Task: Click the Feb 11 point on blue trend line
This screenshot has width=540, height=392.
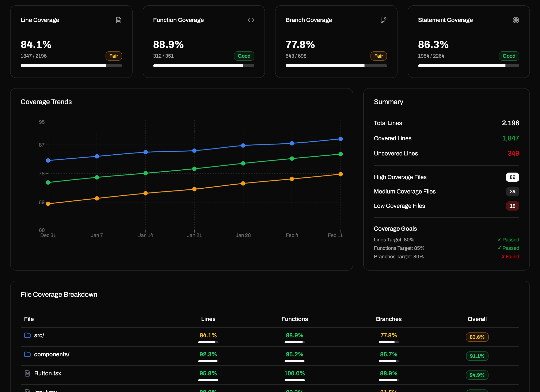Action: (x=341, y=139)
